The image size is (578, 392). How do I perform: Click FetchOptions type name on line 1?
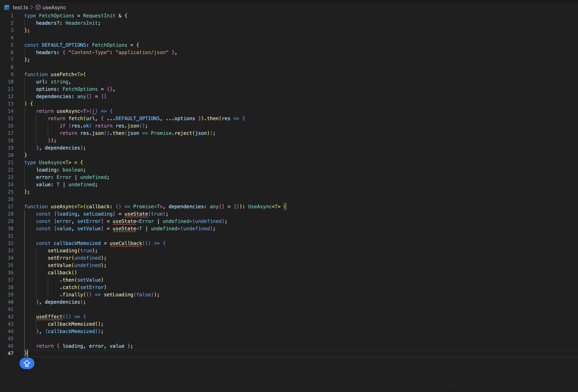57,16
